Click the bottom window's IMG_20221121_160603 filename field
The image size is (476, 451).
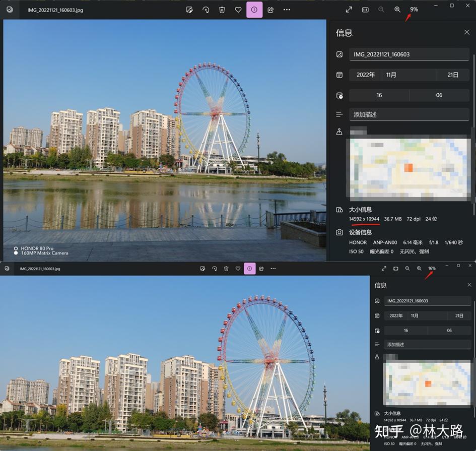[x=428, y=301]
